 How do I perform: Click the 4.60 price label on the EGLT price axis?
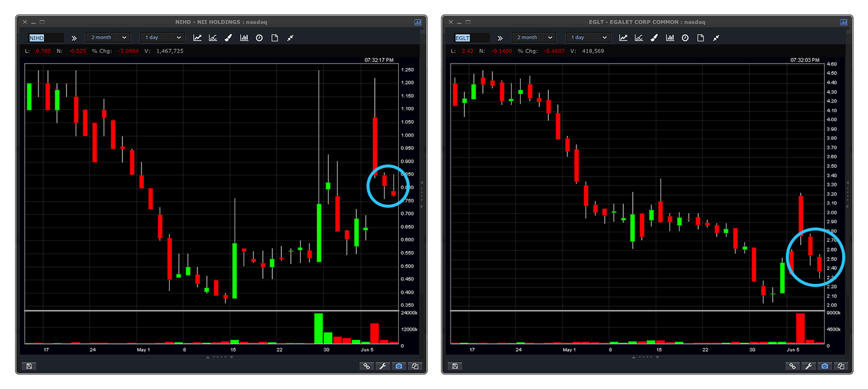pyautogui.click(x=832, y=64)
